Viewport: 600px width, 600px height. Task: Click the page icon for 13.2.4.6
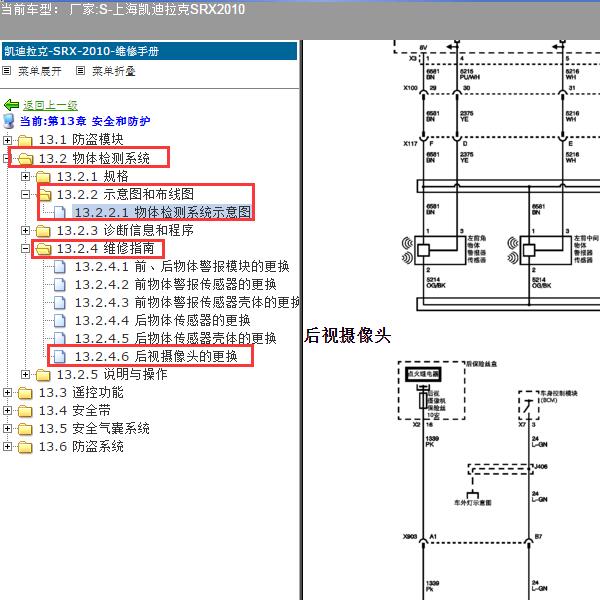coord(60,357)
